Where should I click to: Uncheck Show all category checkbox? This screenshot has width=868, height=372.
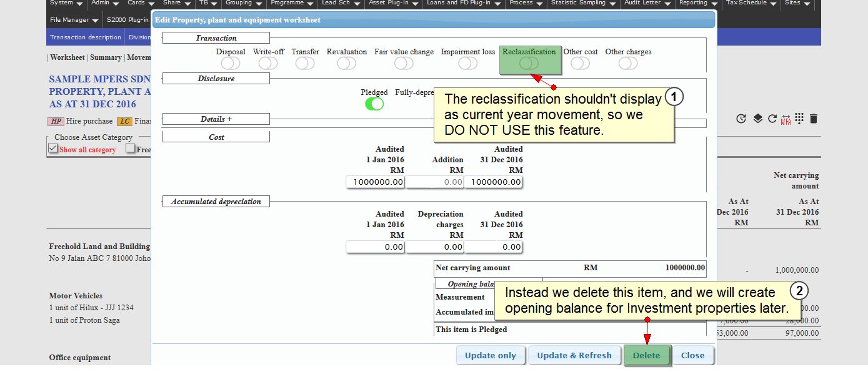pyautogui.click(x=53, y=149)
